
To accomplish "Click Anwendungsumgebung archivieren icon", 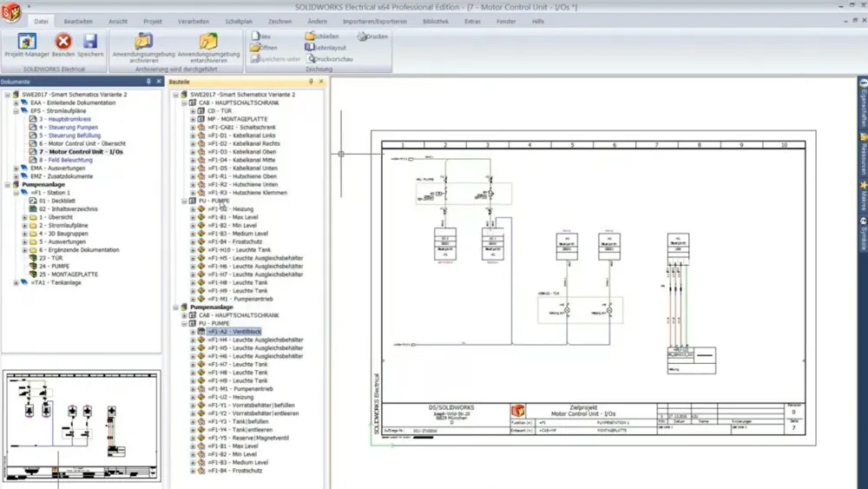I will [143, 42].
